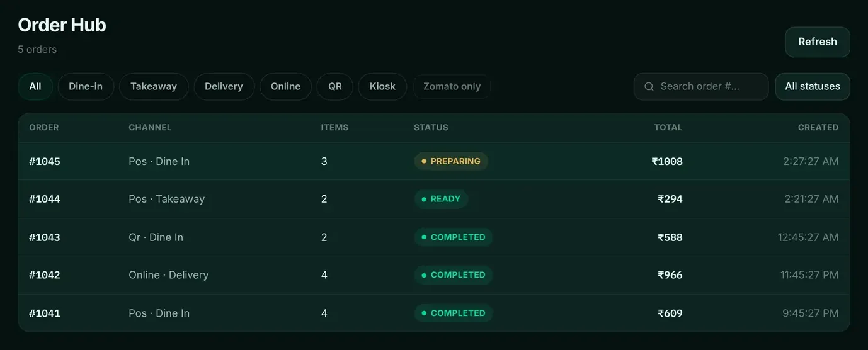The image size is (868, 350).
Task: Filter orders by Takeaway
Action: (154, 87)
